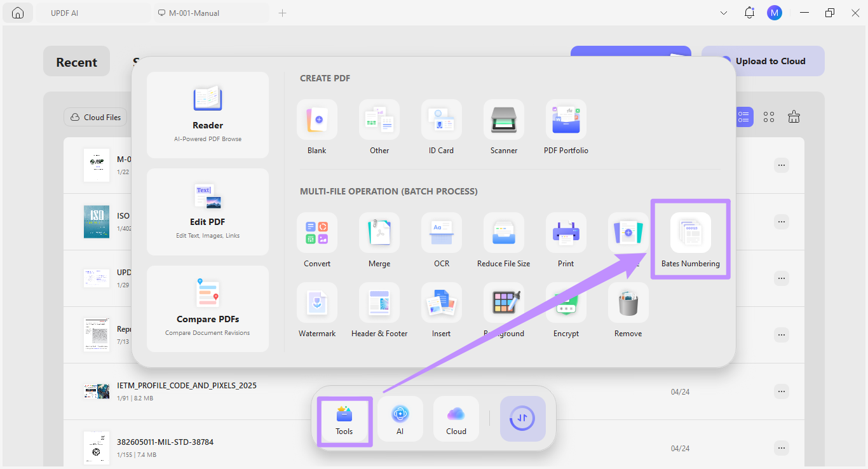Click IETM_PROFILE file thumbnail
Screen dimensions: 868x469
click(97, 391)
